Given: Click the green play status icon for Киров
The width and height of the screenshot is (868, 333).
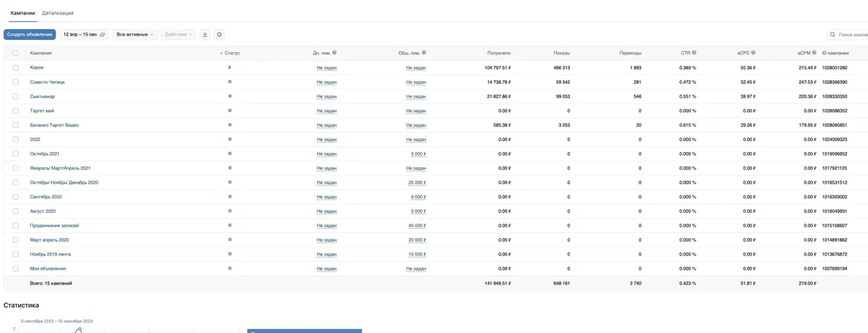Looking at the screenshot, I should click(229, 67).
